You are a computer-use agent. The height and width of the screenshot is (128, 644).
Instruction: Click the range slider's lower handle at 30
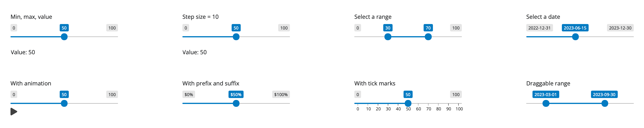[388, 37]
